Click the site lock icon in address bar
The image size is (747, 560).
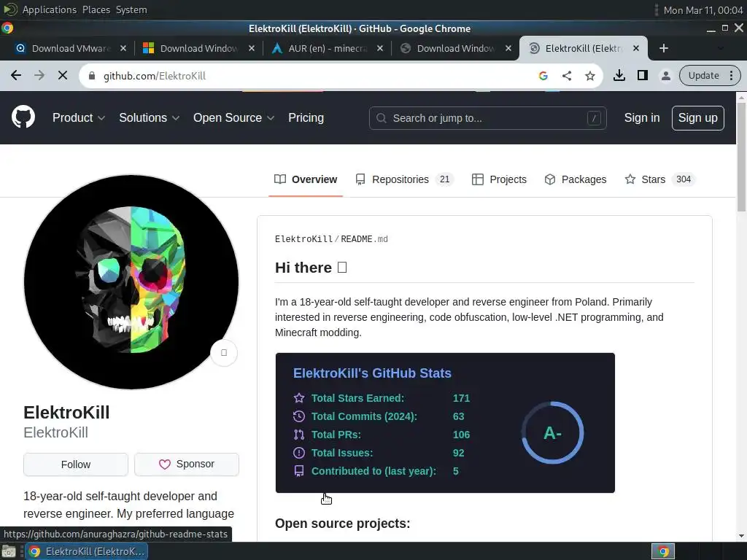coord(92,76)
